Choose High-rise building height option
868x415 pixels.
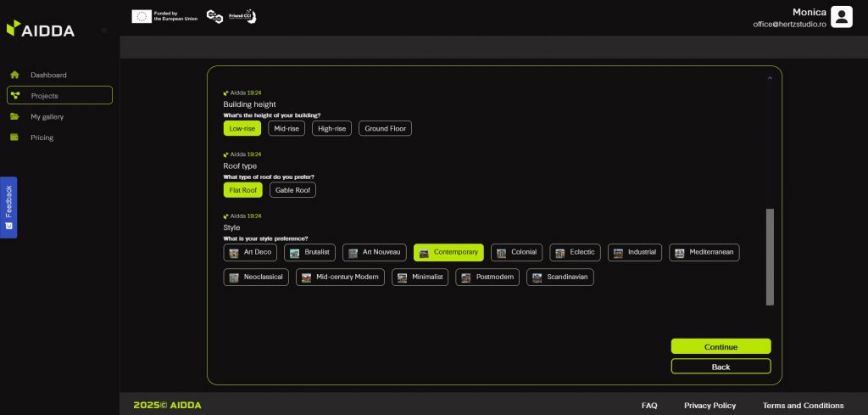[x=331, y=129]
